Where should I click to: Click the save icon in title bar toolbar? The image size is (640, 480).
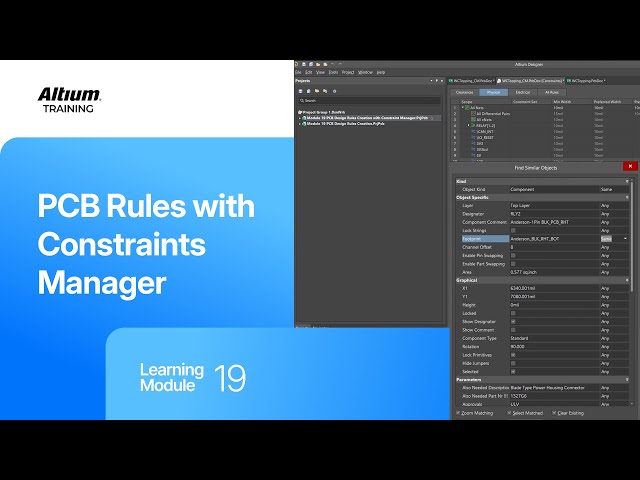click(x=304, y=64)
